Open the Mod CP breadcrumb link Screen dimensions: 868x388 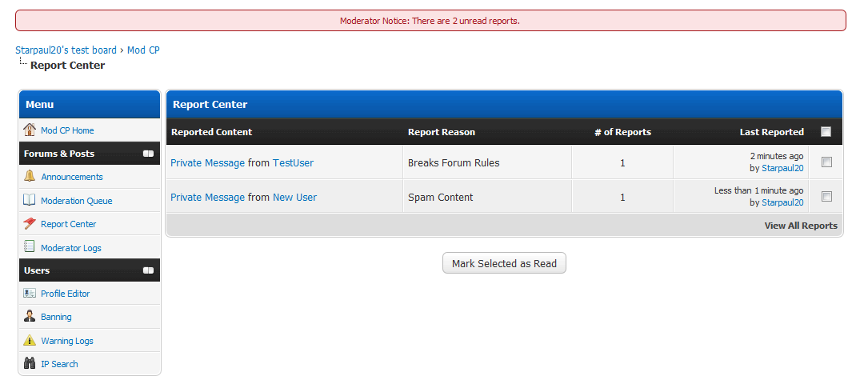tap(143, 50)
